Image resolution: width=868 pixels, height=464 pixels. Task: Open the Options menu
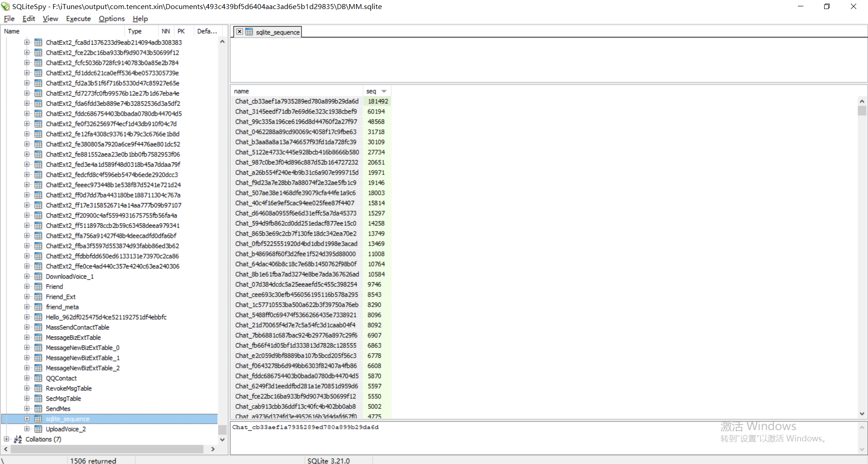click(112, 19)
